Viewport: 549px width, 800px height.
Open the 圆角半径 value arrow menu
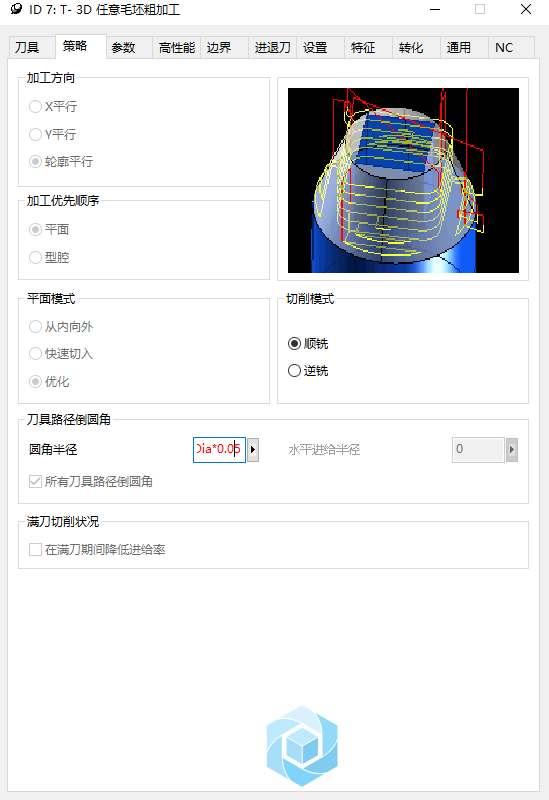point(253,449)
